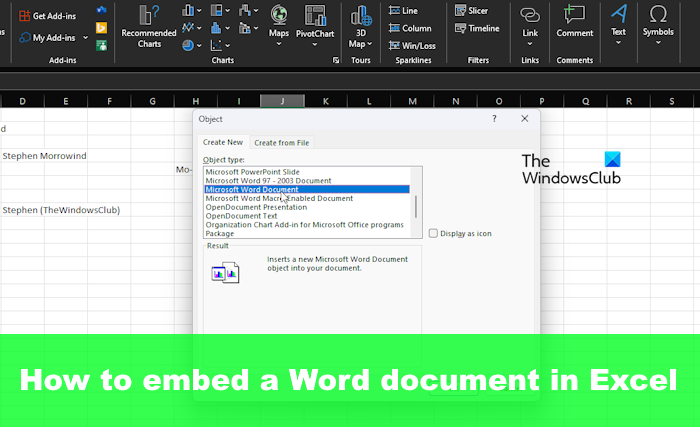The height and width of the screenshot is (427, 700).
Task: Click the 3D Map icon
Action: (x=359, y=17)
